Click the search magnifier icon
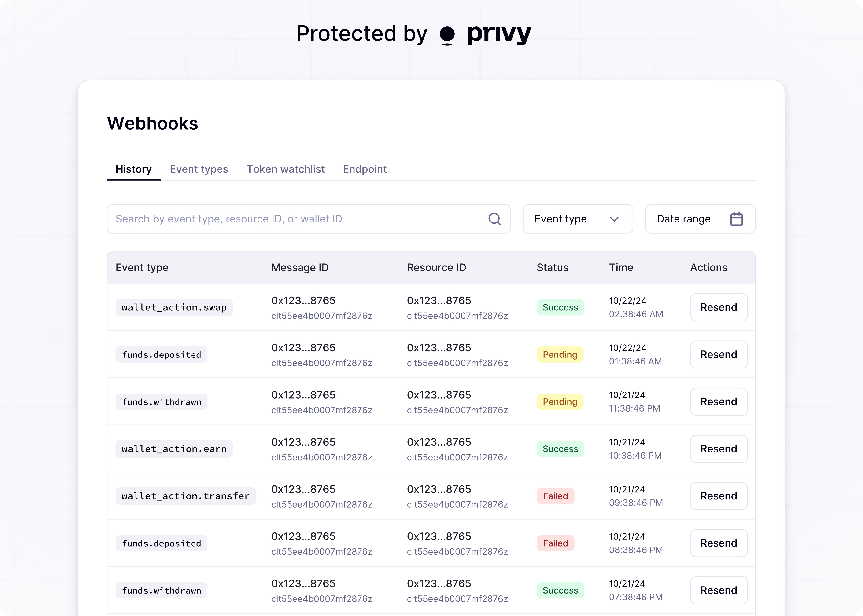Screen dimensions: 863x616 coord(494,219)
